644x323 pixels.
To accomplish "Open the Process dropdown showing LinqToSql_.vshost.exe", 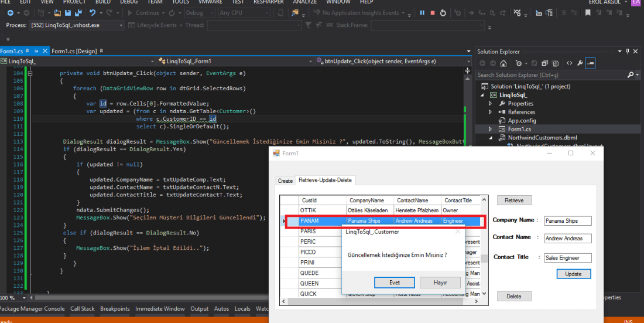I will point(76,25).
